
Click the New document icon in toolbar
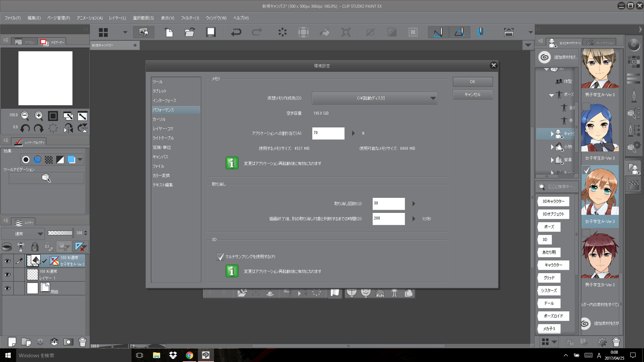tap(169, 32)
